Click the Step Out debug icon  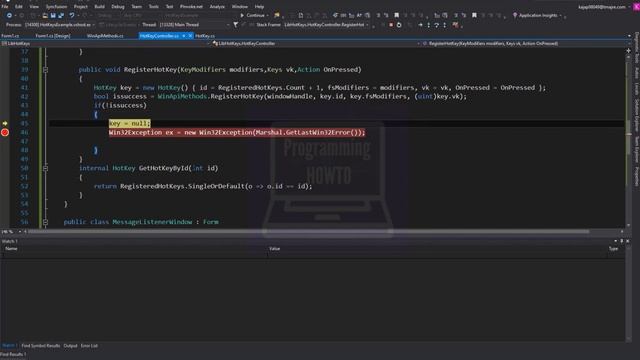click(444, 25)
